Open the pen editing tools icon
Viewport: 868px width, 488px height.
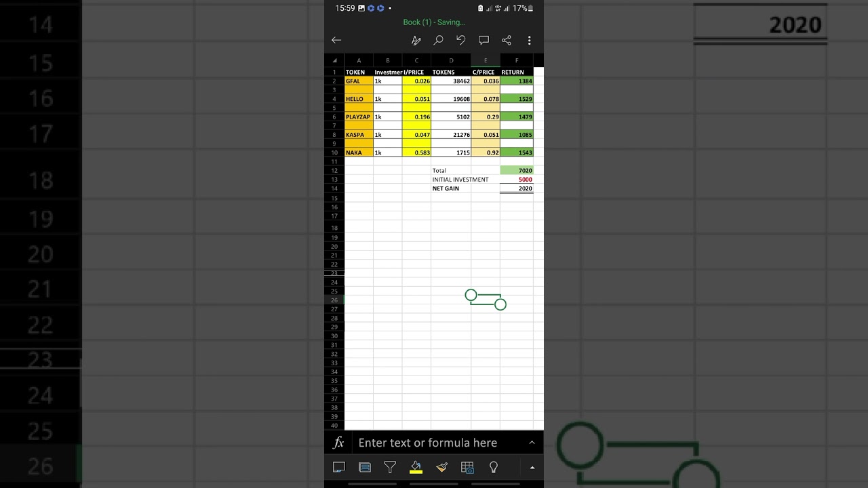click(x=416, y=41)
